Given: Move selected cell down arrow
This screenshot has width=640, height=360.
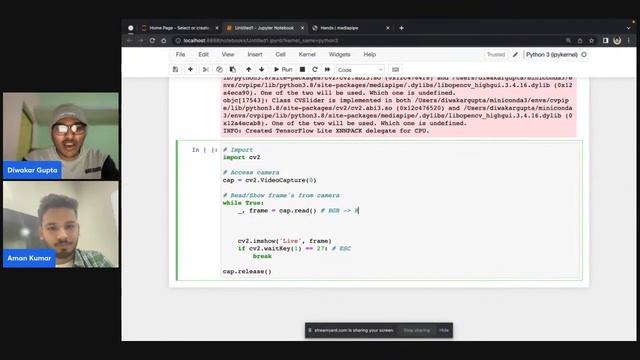Looking at the screenshot, I should pos(262,70).
